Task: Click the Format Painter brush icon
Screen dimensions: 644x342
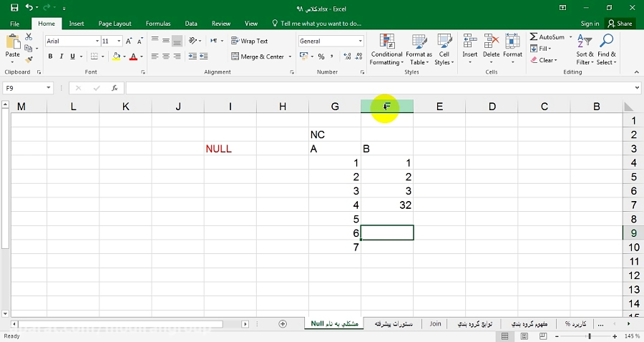Action: tap(29, 59)
